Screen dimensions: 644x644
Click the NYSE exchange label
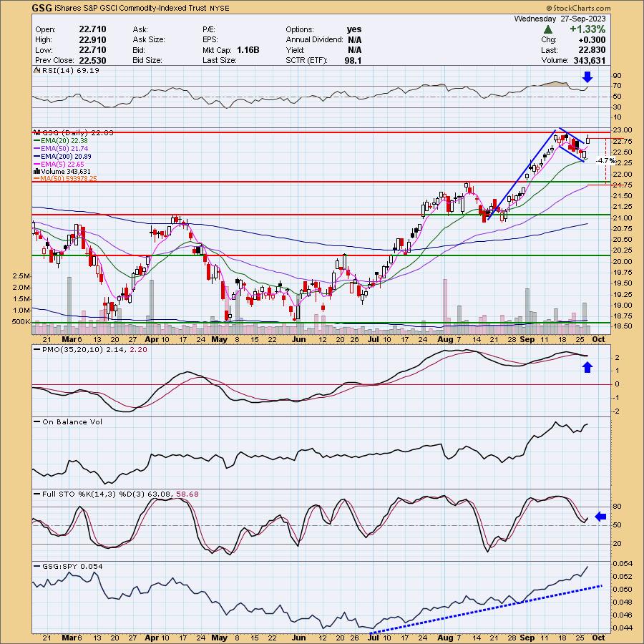click(221, 8)
